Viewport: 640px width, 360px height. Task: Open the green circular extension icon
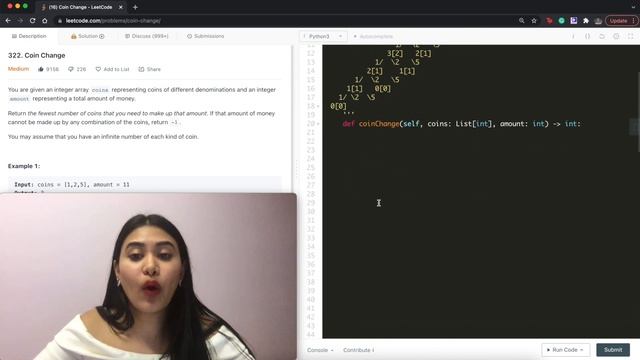tap(561, 20)
